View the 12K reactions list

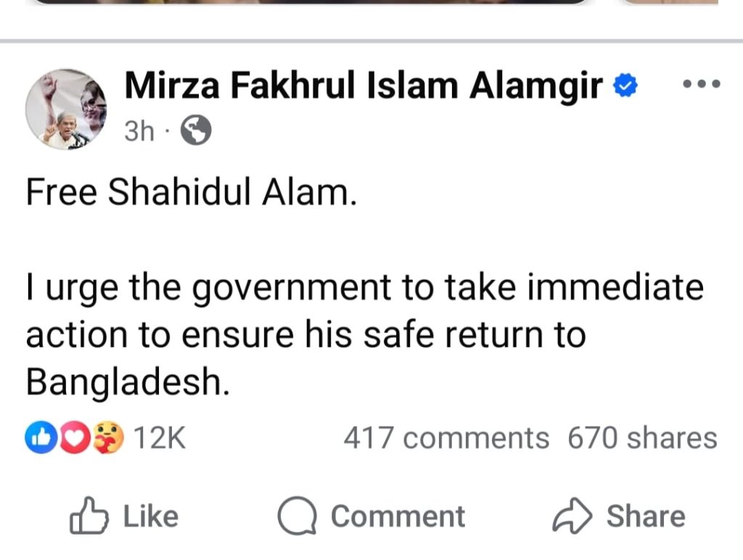pos(160,438)
